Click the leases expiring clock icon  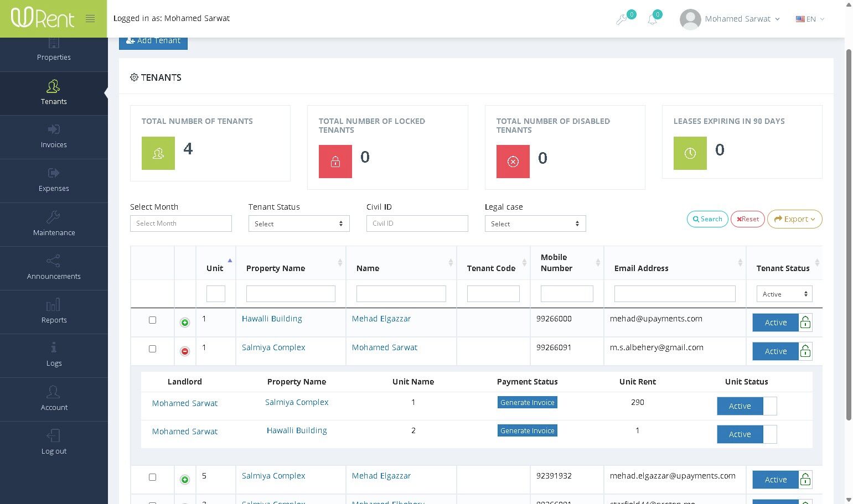pos(690,153)
